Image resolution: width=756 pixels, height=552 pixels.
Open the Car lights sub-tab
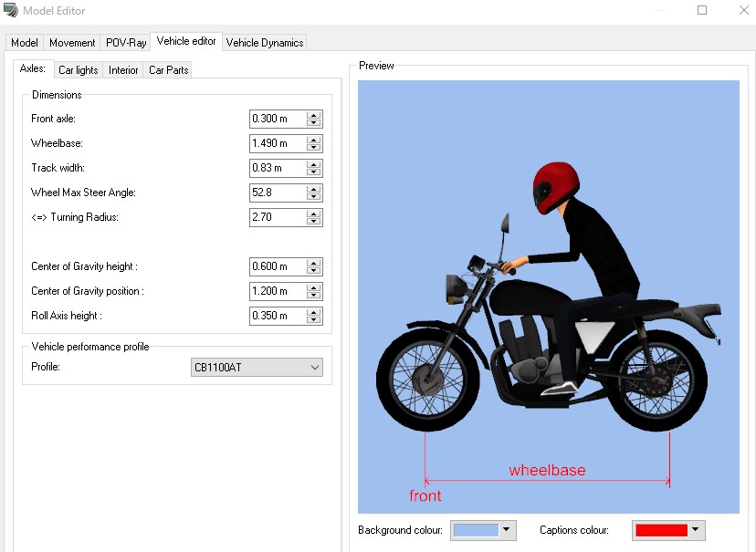(x=79, y=70)
